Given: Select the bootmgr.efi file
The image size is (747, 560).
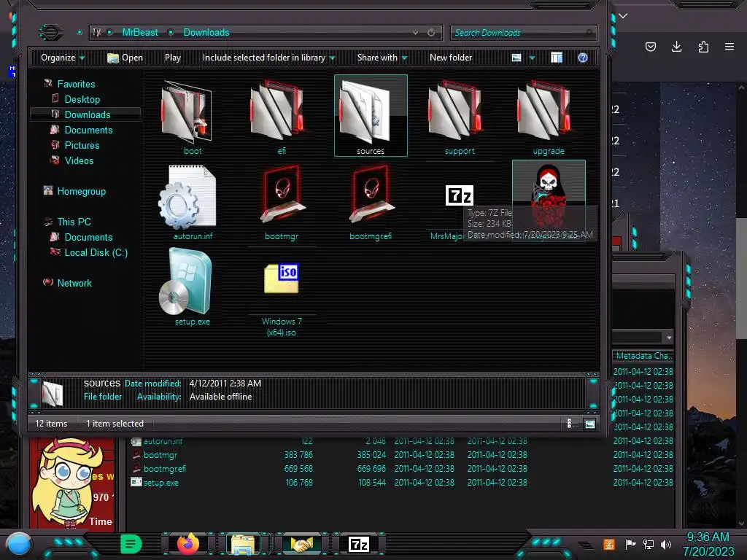Looking at the screenshot, I should click(x=371, y=203).
